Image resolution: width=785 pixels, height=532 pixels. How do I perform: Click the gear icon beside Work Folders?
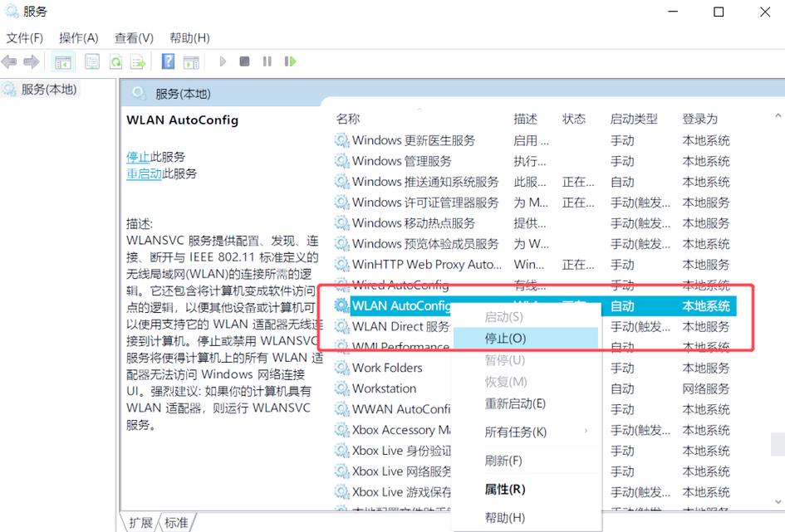tap(342, 368)
